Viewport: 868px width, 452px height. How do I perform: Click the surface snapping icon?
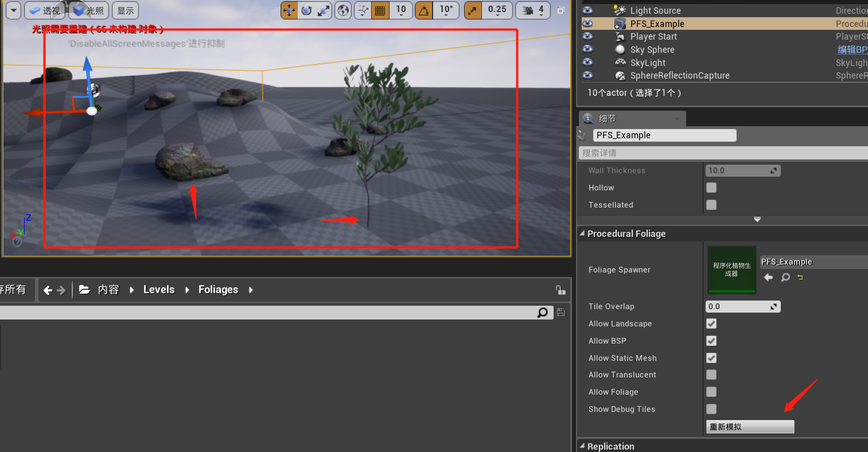point(363,10)
